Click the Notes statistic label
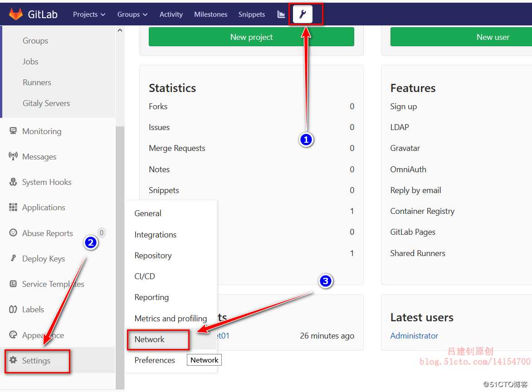 [x=159, y=169]
